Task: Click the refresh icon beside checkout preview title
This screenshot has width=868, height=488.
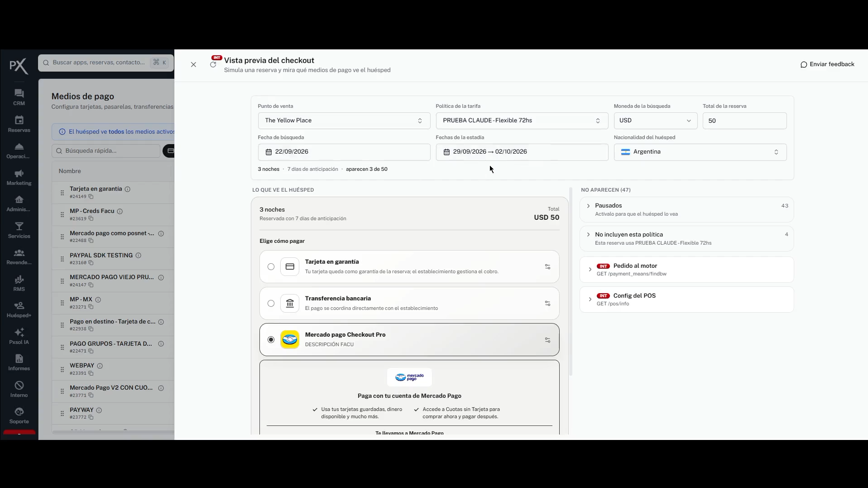Action: click(x=213, y=64)
